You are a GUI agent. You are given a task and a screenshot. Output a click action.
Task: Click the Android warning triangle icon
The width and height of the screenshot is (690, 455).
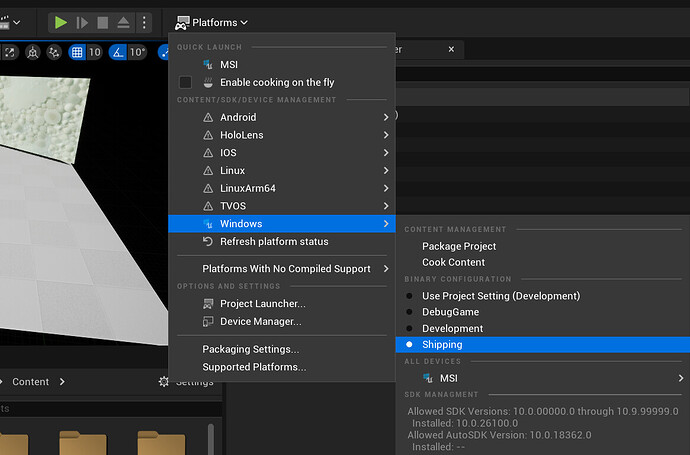click(208, 117)
